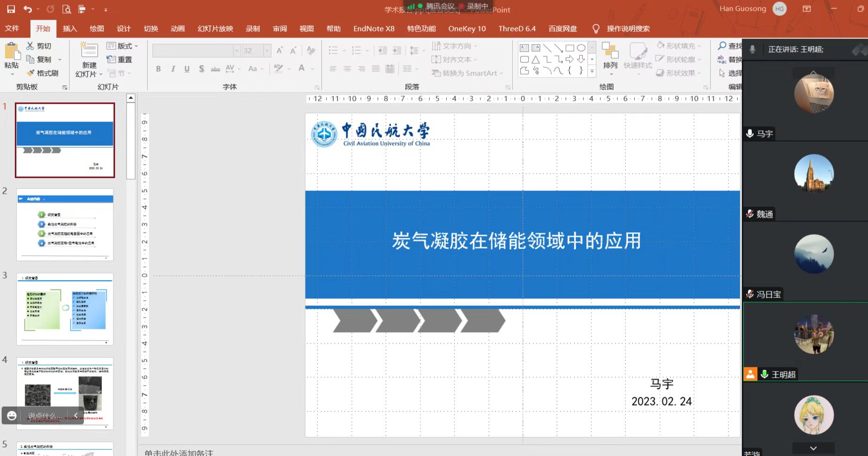This screenshot has width=868, height=456.
Task: Open the Bullets list dropdown
Action: [x=344, y=50]
